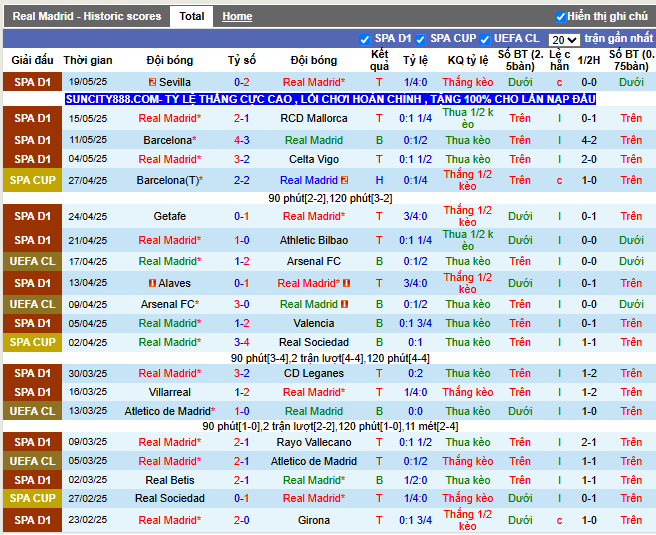Viewport: 656px width, 535px height.
Task: Click red card icon next to Real Madrid on 27/04/25
Action: (x=344, y=180)
